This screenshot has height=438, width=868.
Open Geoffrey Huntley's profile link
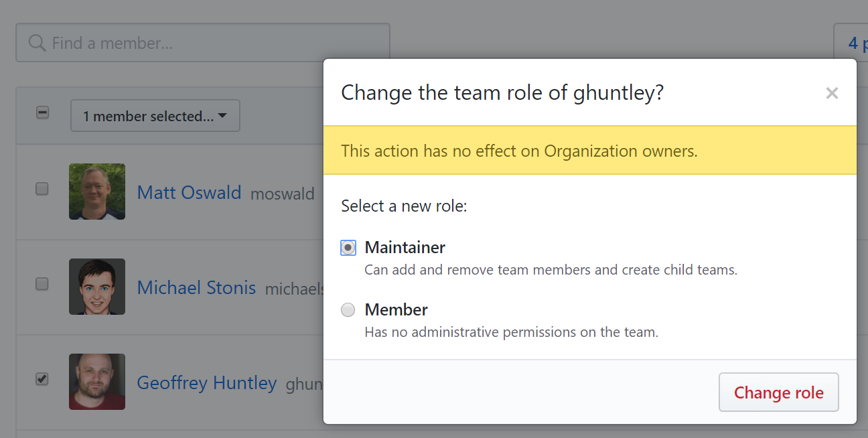tap(207, 383)
